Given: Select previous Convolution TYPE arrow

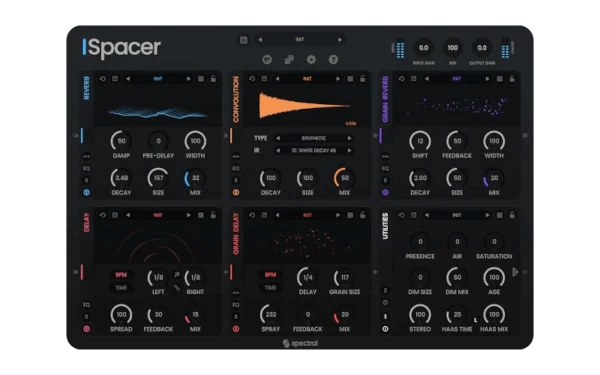Looking at the screenshot, I should [x=278, y=138].
